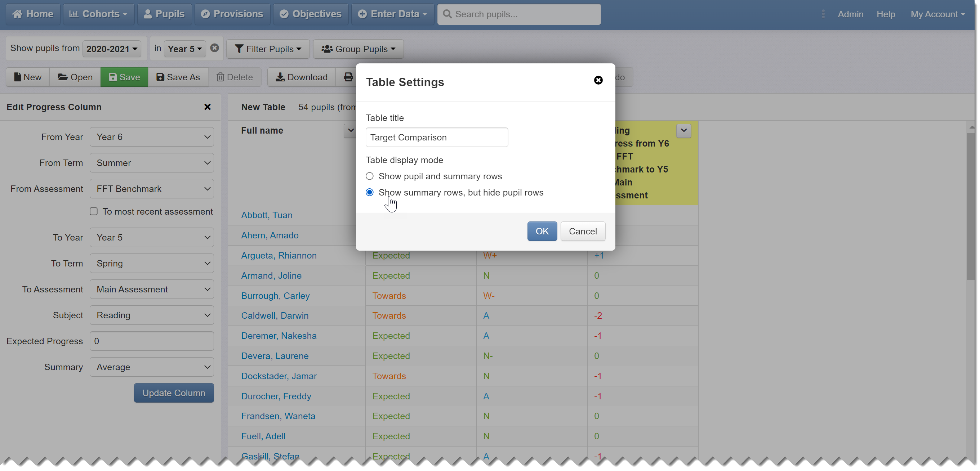Open the My Account menu
Viewport: 980px width, 471px height.
pyautogui.click(x=938, y=14)
